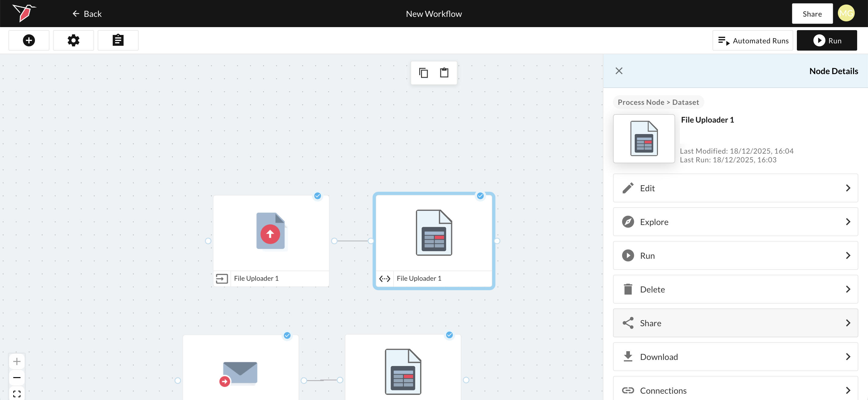868x400 pixels.
Task: Click the hummingbird logo in header
Action: pos(24,13)
